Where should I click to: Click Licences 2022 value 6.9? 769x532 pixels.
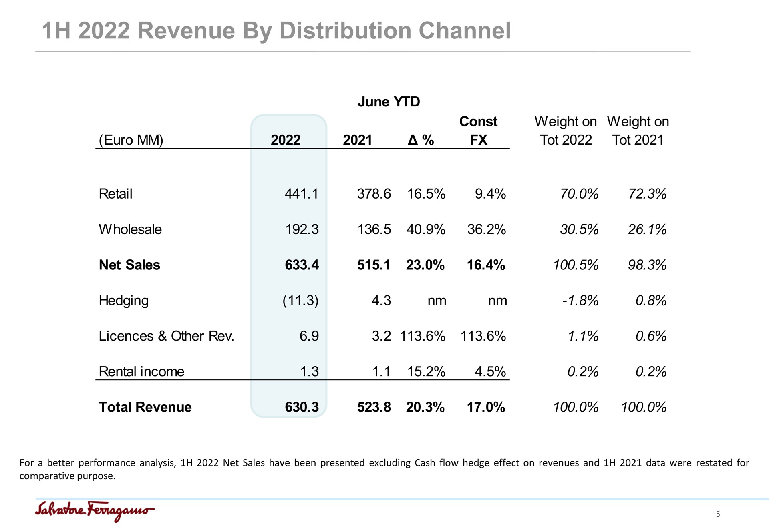click(309, 336)
